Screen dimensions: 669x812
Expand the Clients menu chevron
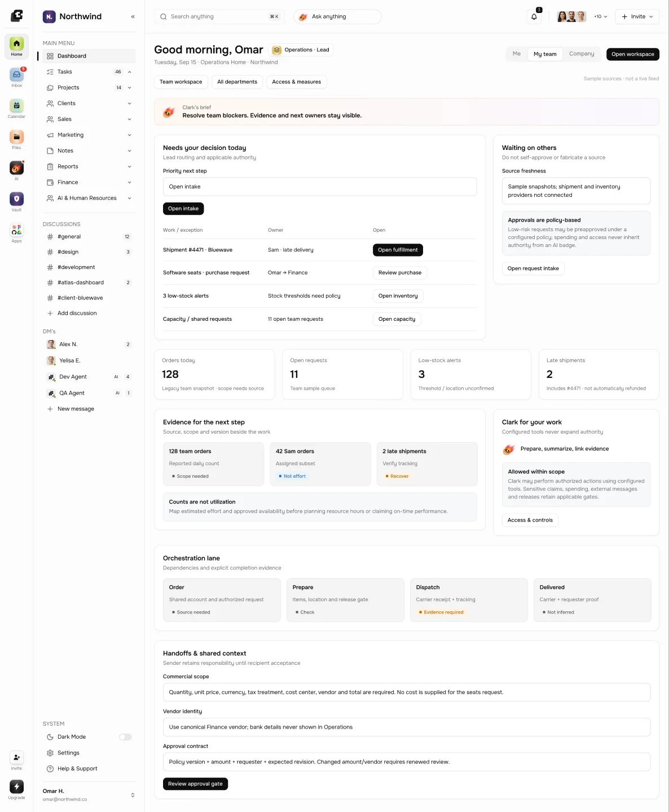[130, 104]
